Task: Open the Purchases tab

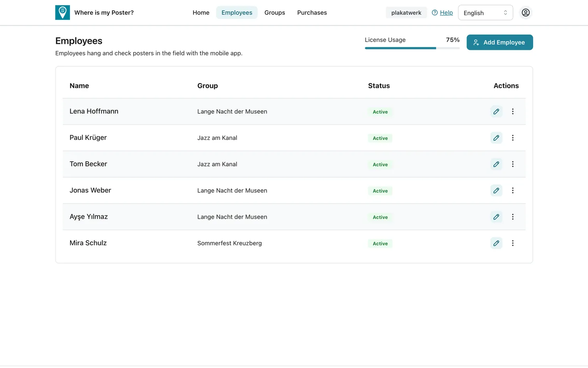Action: 312,13
